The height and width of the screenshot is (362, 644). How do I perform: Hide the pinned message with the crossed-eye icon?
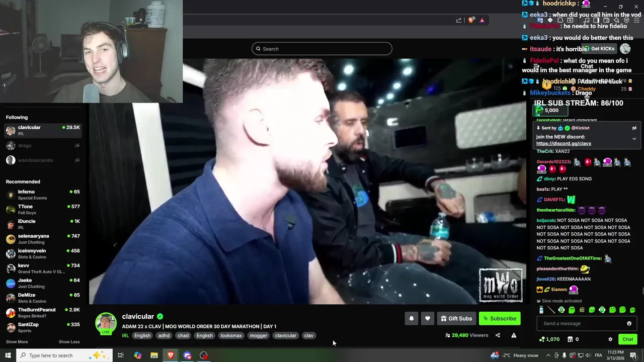634,128
